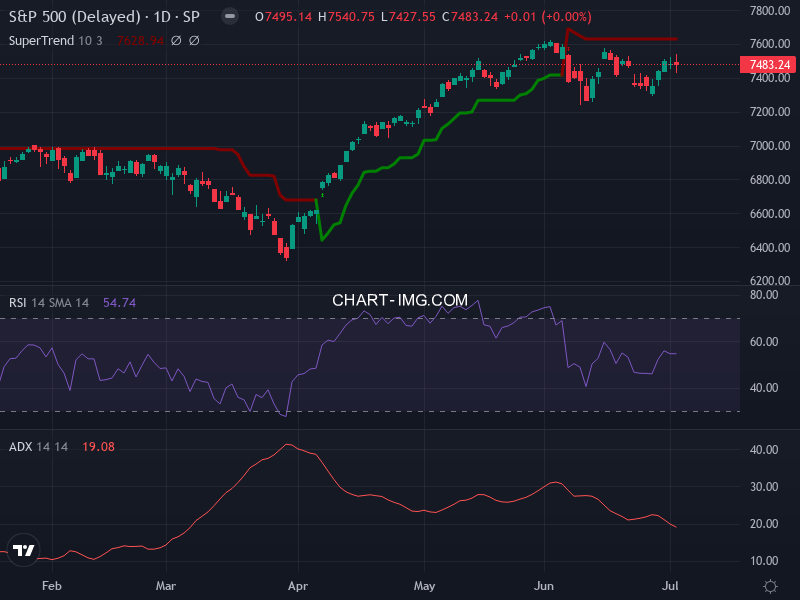The height and width of the screenshot is (600, 800).
Task: Click the open value O7495.14
Action: 283,17
